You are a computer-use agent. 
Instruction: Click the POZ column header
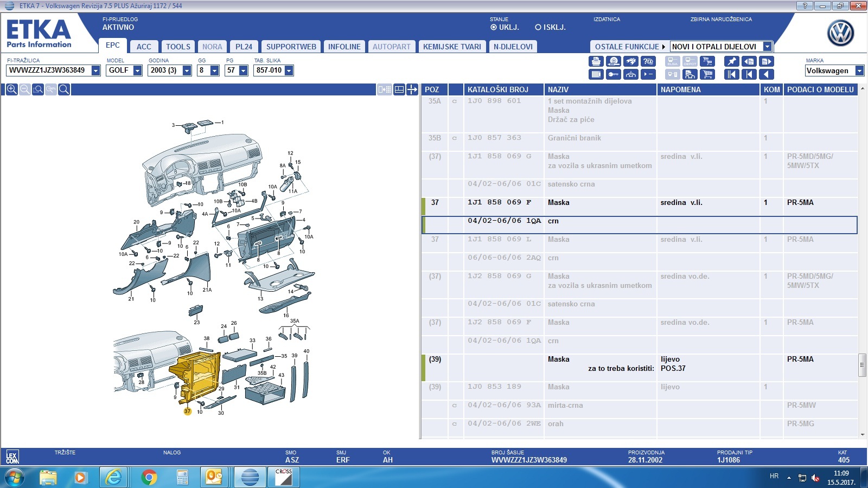point(435,89)
